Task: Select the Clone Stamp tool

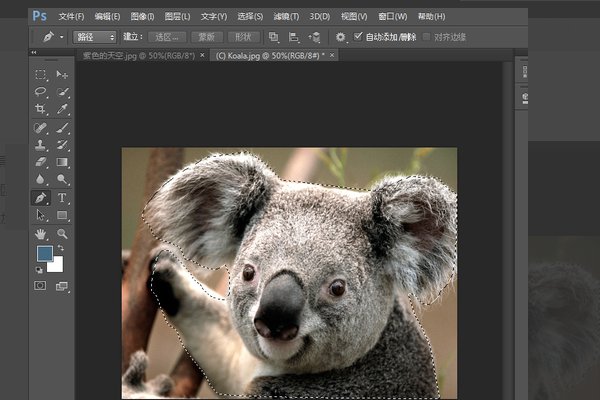Action: pyautogui.click(x=41, y=144)
